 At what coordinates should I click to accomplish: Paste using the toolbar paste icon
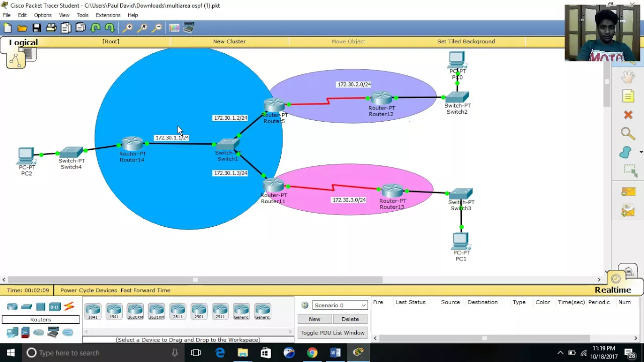pyautogui.click(x=80, y=28)
